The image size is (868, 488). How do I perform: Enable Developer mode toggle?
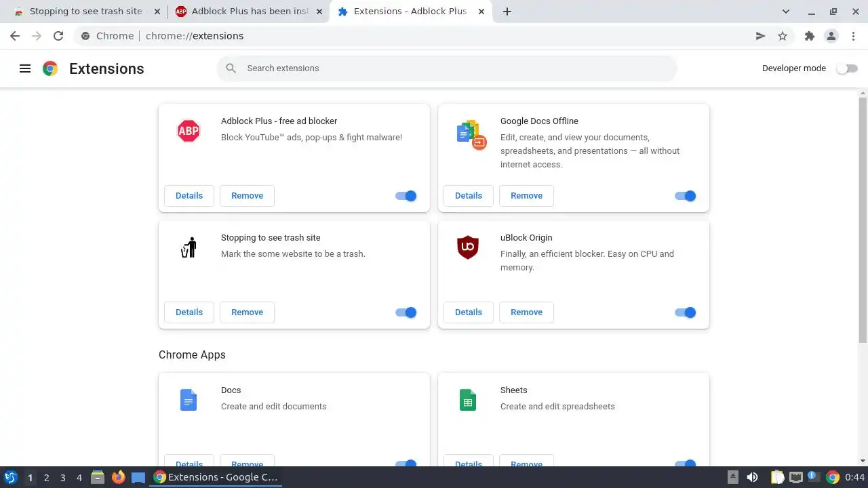pyautogui.click(x=847, y=68)
